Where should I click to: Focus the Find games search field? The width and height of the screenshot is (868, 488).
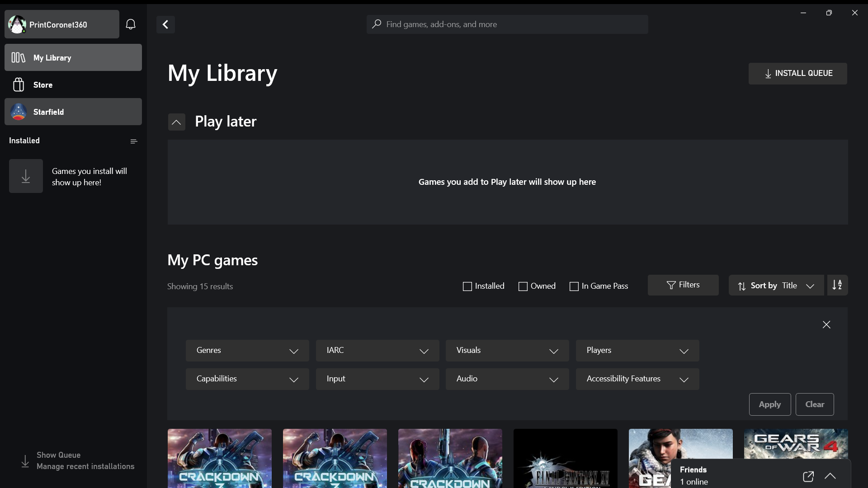point(507,24)
